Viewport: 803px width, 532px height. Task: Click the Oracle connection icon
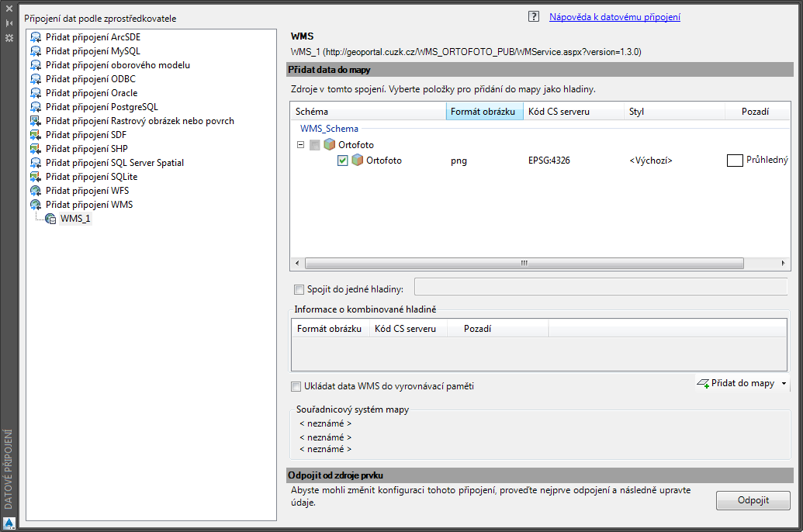tap(36, 93)
